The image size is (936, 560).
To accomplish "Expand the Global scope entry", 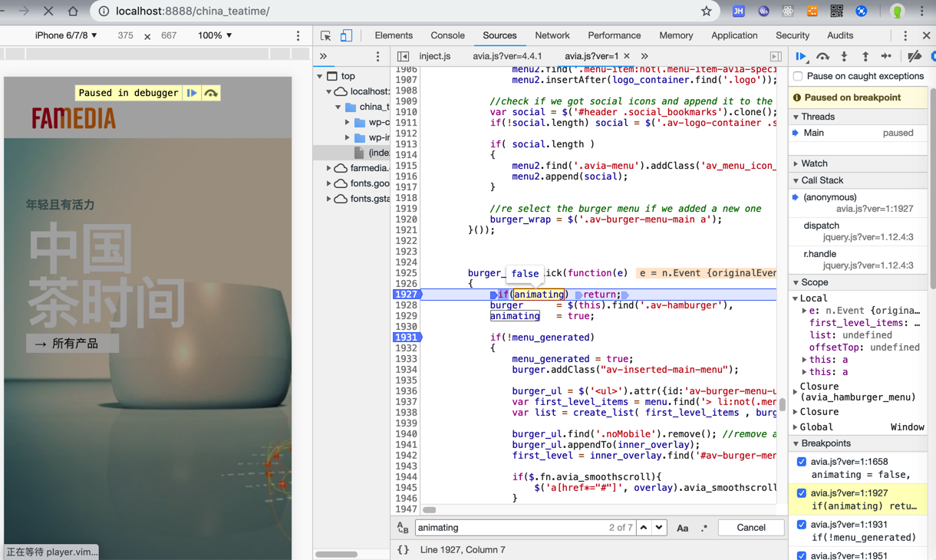I will [816, 427].
